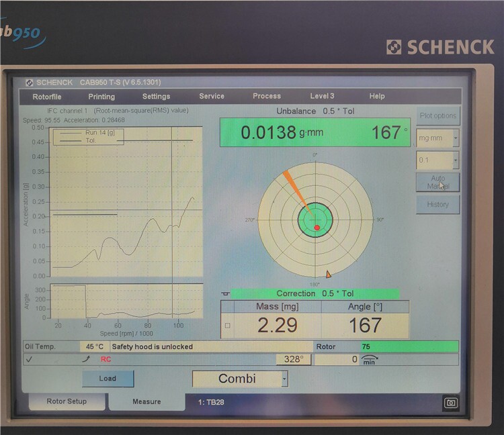Open the Settings menu
The height and width of the screenshot is (435, 504).
(156, 96)
